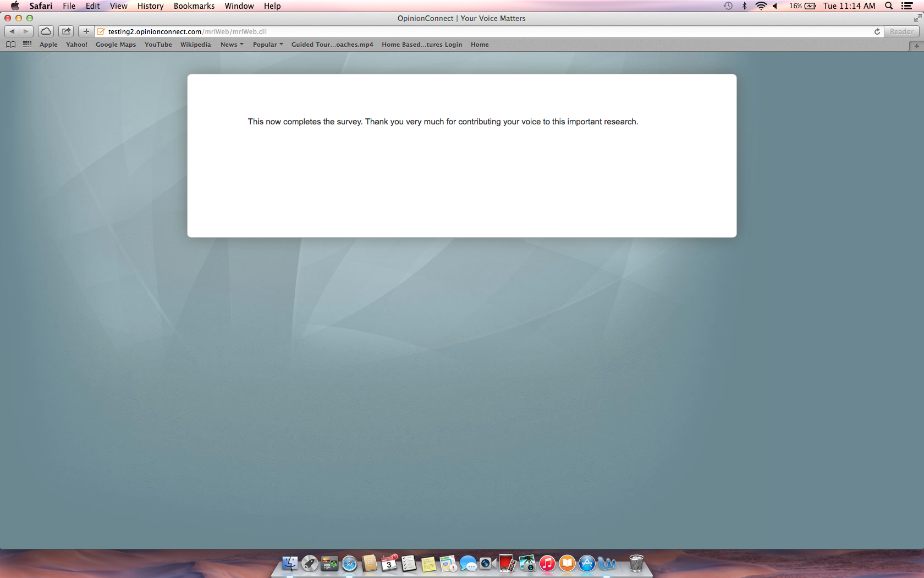Open the battery status menu
Image resolution: width=924 pixels, height=578 pixels.
(803, 6)
